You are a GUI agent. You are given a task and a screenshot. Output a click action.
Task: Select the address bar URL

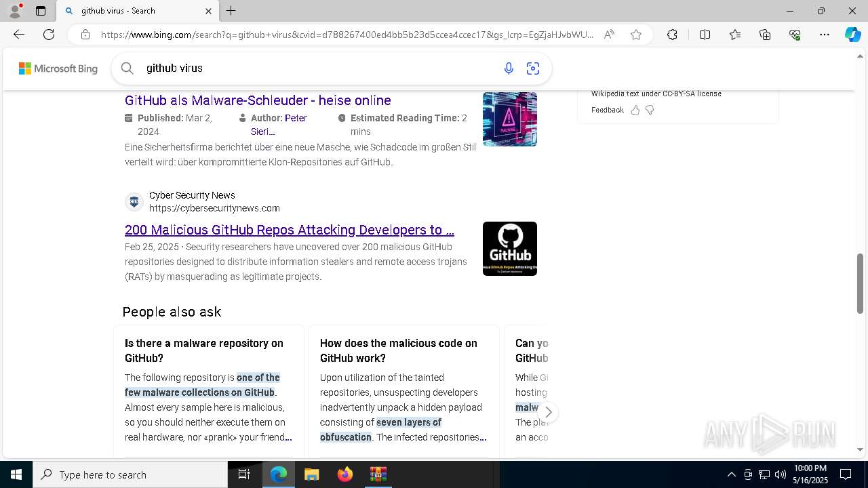pyautogui.click(x=347, y=35)
